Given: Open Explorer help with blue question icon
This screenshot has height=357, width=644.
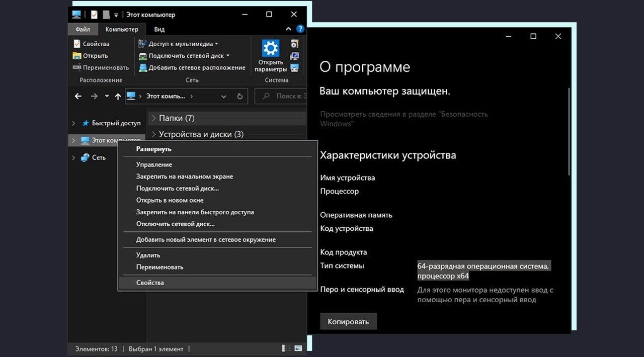Looking at the screenshot, I should pyautogui.click(x=300, y=29).
